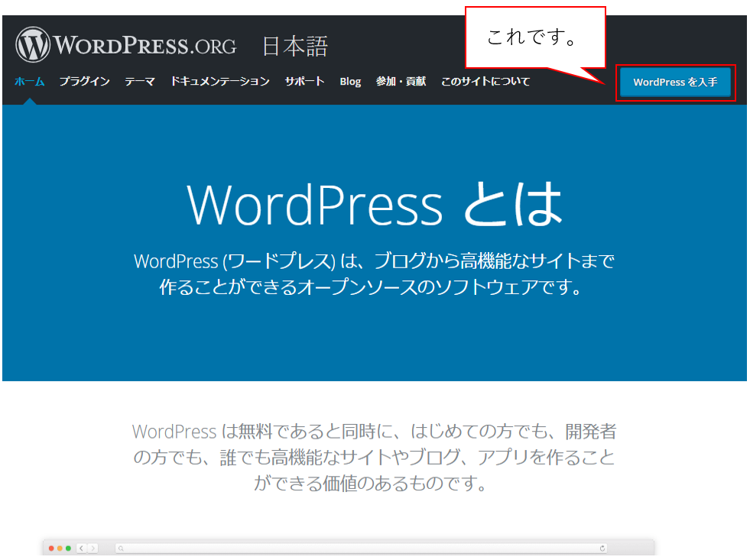The height and width of the screenshot is (560, 750).
Task: Click the 日本語 site title
Action: click(x=295, y=47)
